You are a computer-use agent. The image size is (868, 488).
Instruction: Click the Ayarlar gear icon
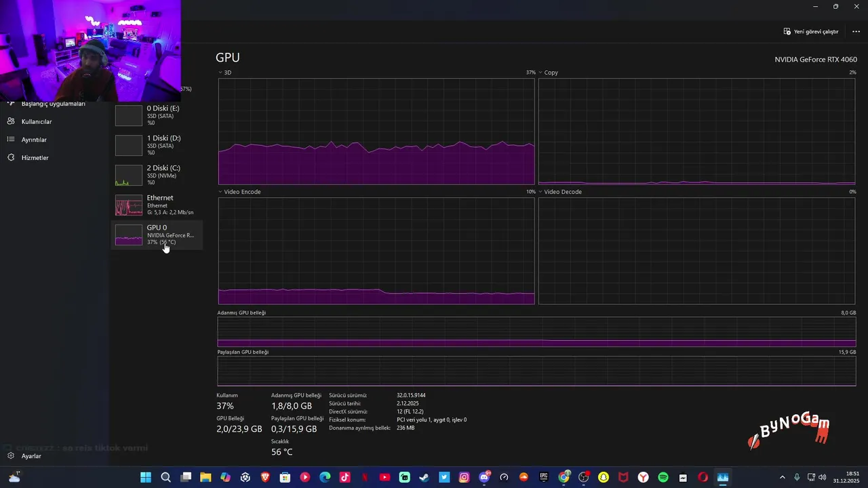pyautogui.click(x=11, y=456)
